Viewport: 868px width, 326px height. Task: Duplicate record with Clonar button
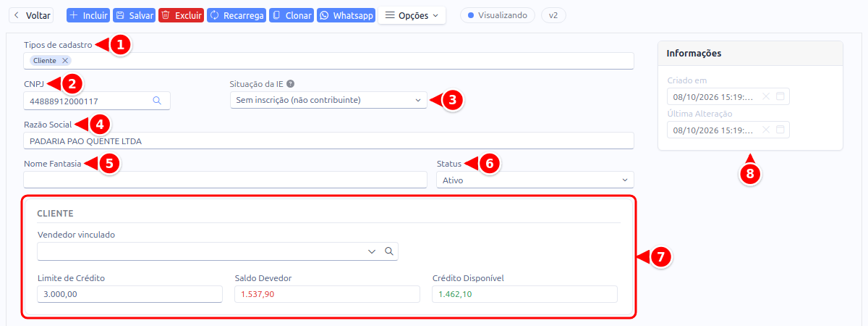click(x=292, y=15)
